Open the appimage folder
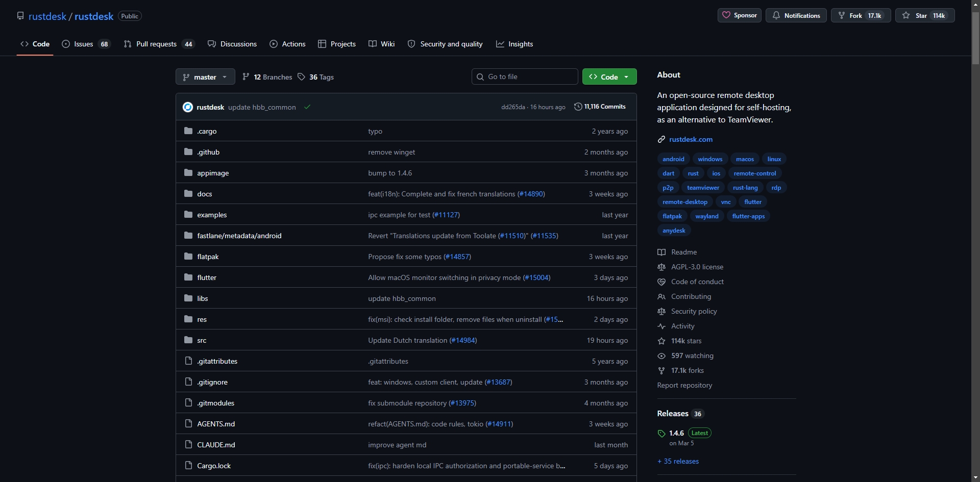980x482 pixels. [213, 173]
